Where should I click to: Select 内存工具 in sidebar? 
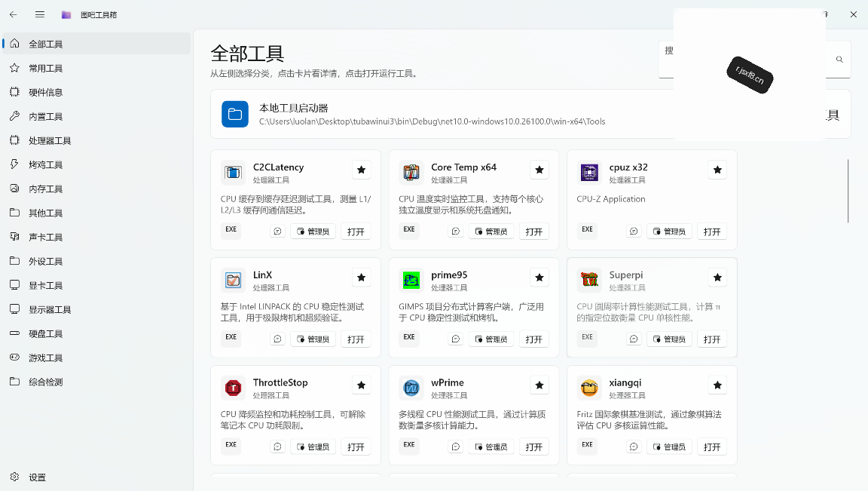pyautogui.click(x=96, y=189)
